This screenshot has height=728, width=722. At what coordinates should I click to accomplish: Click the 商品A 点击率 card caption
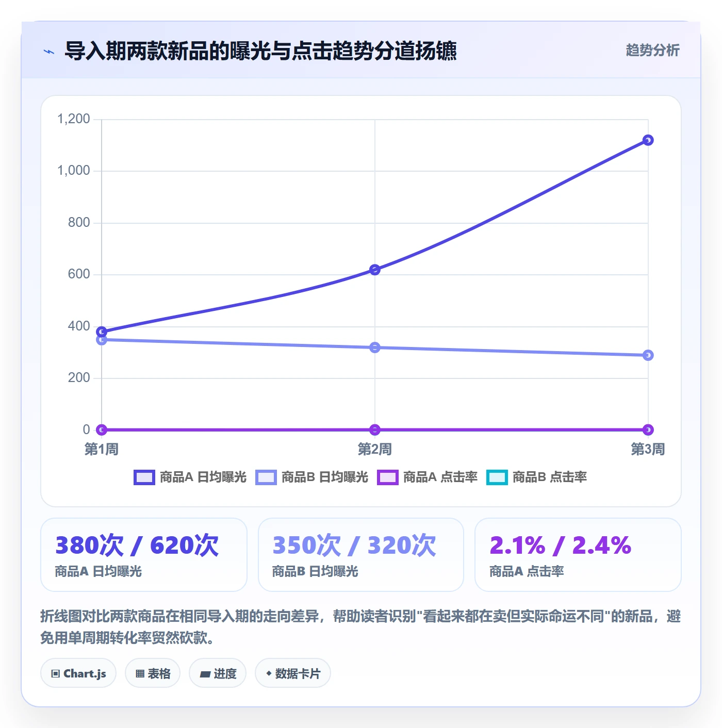tap(527, 571)
